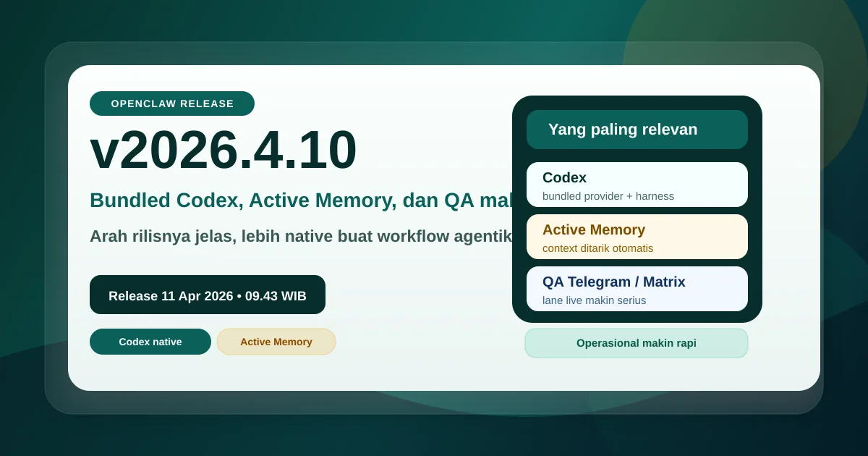
Task: Open the Codex card title
Action: pos(564,177)
